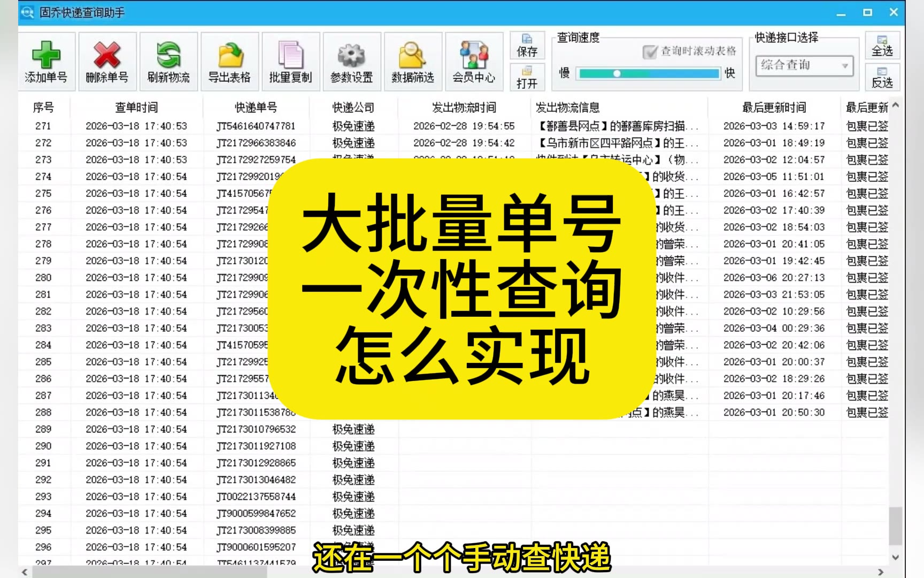Screen dimensions: 924x578
Task: Click 包裹已签 status in row 288
Action: point(867,413)
